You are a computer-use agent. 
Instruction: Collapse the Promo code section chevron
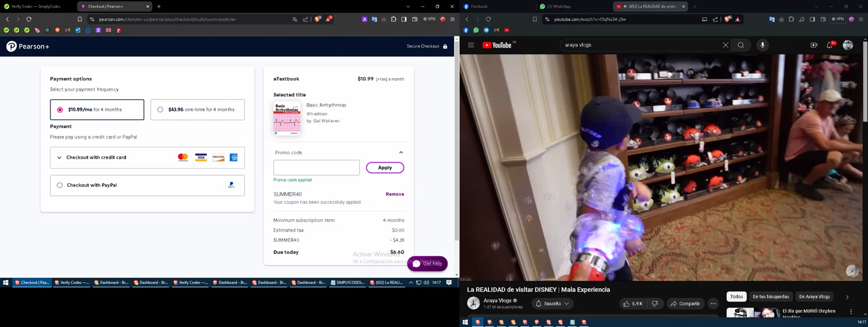click(x=401, y=153)
